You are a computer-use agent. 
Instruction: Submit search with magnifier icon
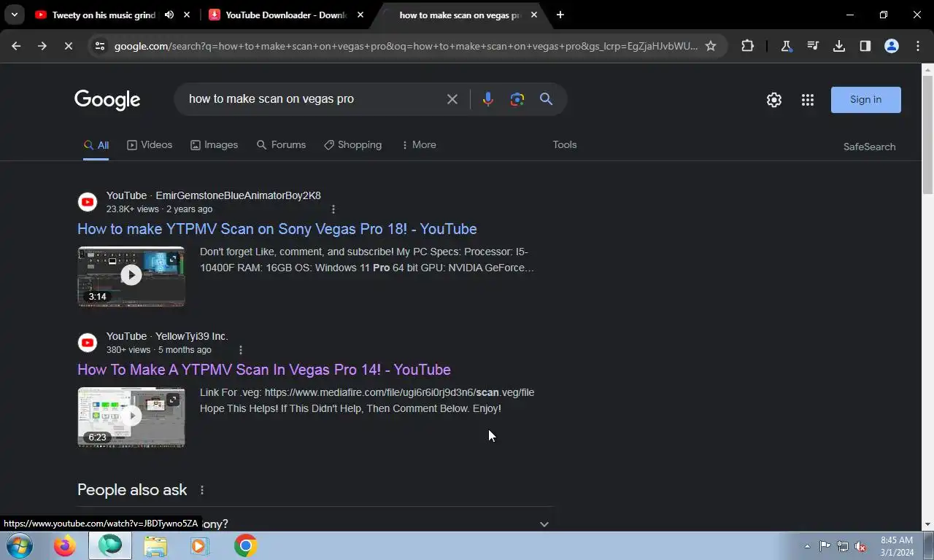[546, 99]
